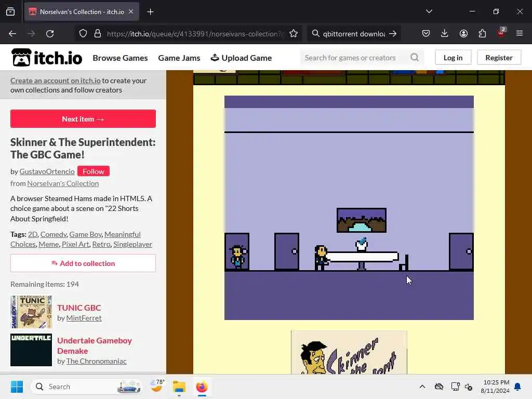Click the itch.io logo
Screen dimensions: 532x399
(46, 58)
